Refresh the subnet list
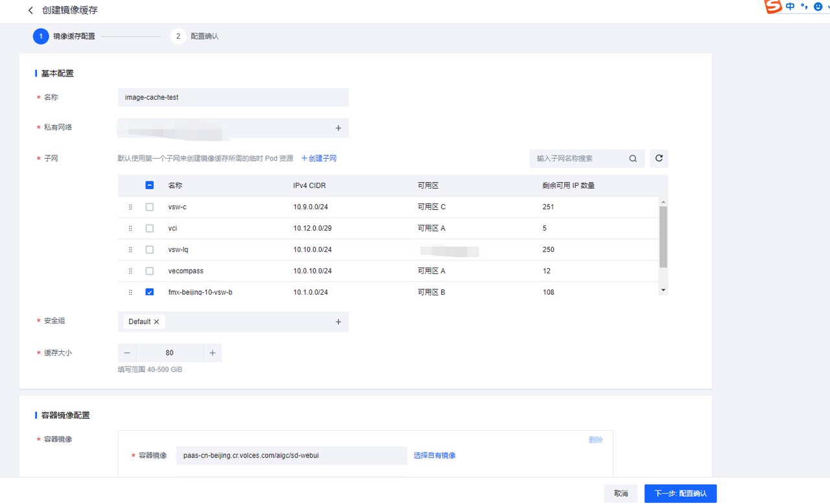Screen dimensions: 830x504 659,159
